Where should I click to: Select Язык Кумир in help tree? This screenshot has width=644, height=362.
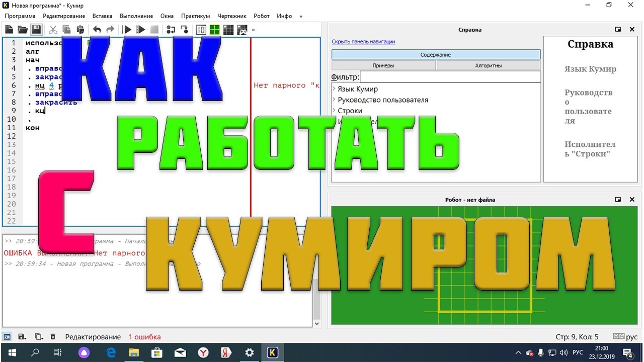358,89
